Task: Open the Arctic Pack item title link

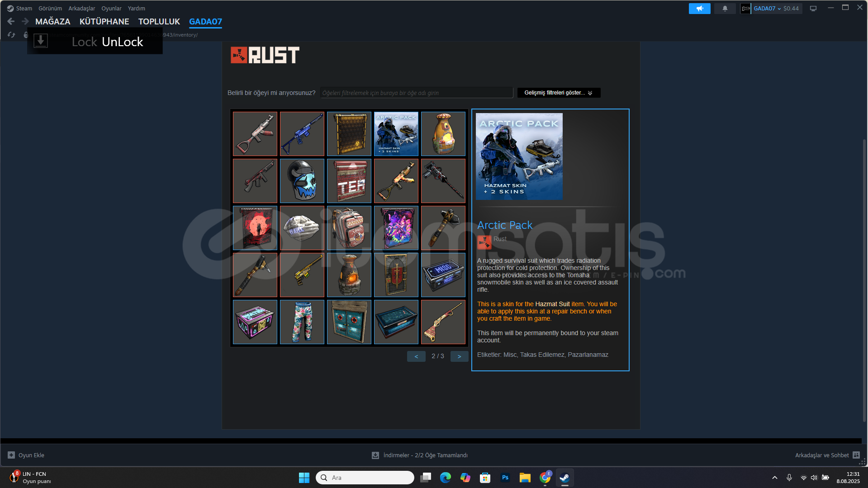Action: (505, 225)
